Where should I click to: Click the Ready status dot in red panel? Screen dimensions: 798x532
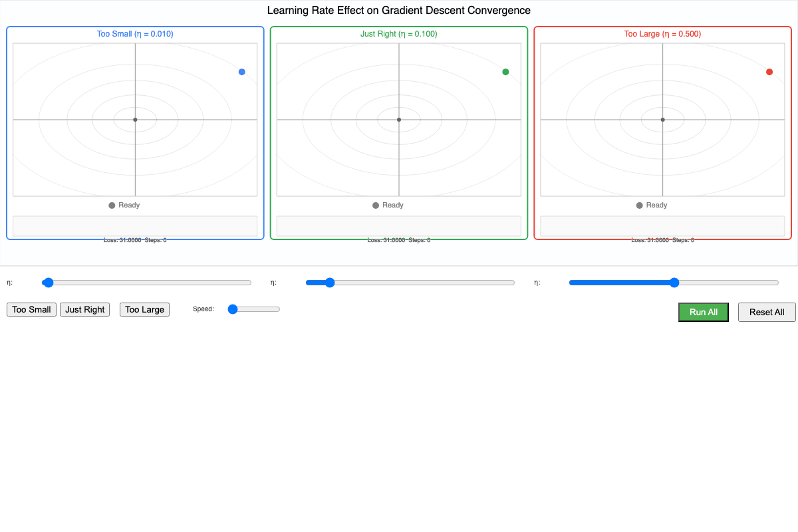point(640,205)
